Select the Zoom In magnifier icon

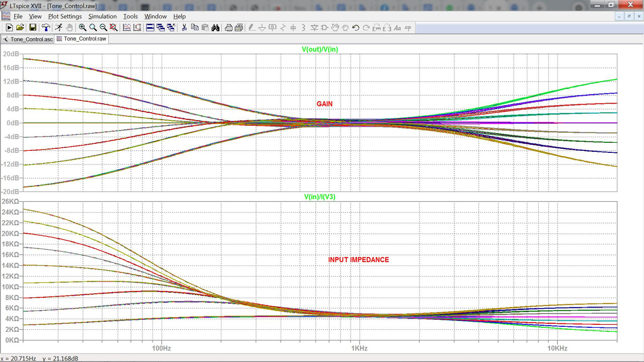[x=83, y=28]
